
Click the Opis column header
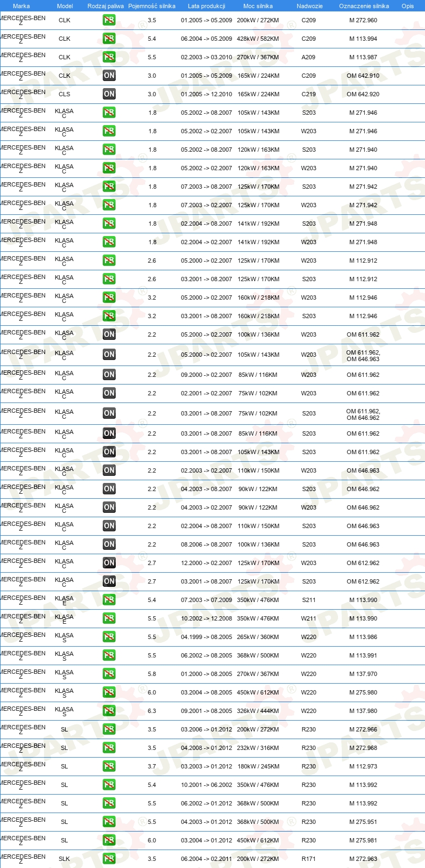408,6
